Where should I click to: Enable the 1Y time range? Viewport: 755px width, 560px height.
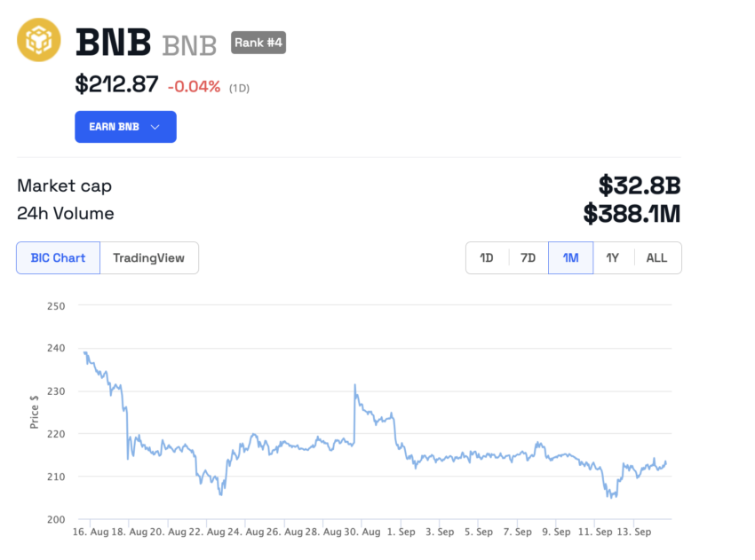click(613, 257)
